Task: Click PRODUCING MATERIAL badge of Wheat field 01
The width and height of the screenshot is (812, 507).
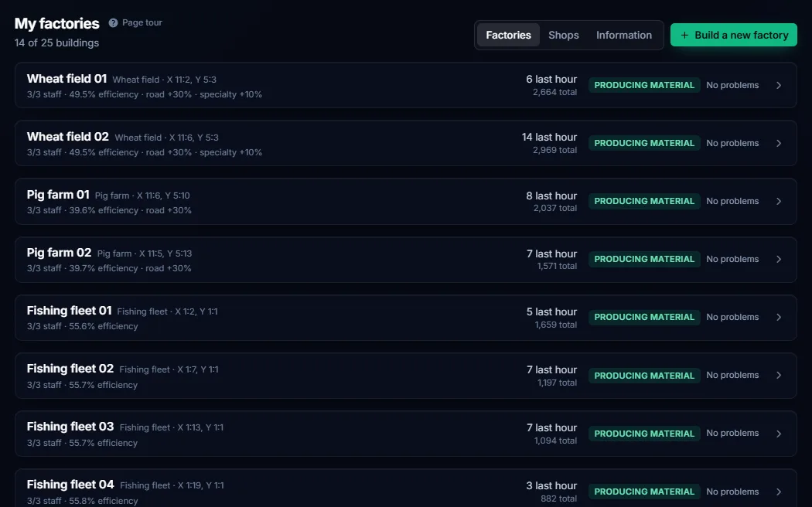Action: coord(644,85)
